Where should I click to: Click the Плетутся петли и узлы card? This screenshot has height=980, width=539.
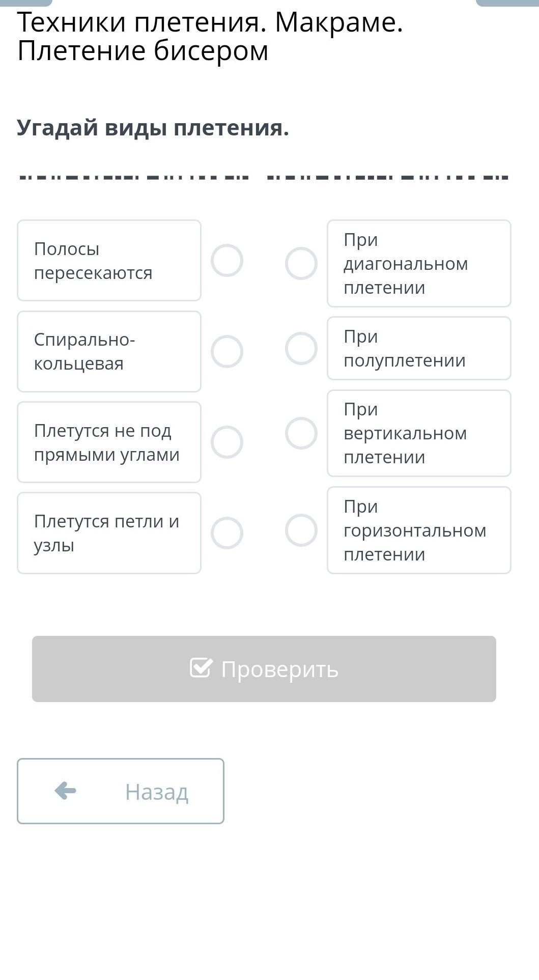(x=109, y=533)
